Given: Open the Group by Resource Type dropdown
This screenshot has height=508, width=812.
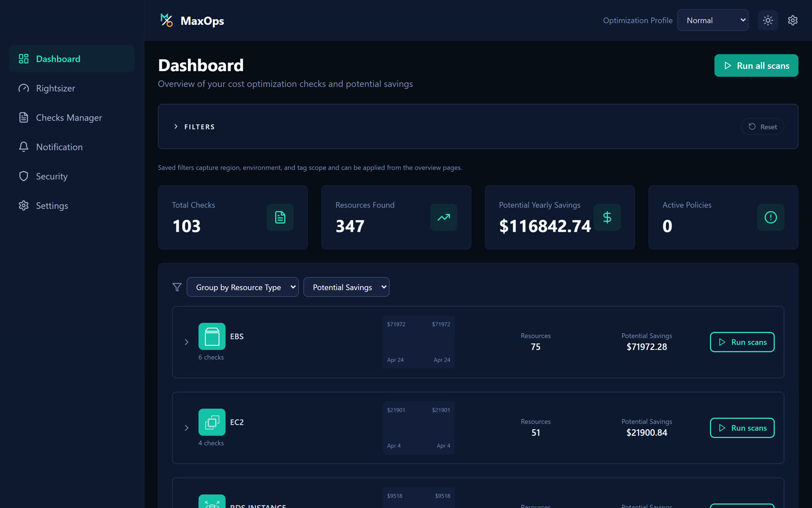Looking at the screenshot, I should pos(243,287).
